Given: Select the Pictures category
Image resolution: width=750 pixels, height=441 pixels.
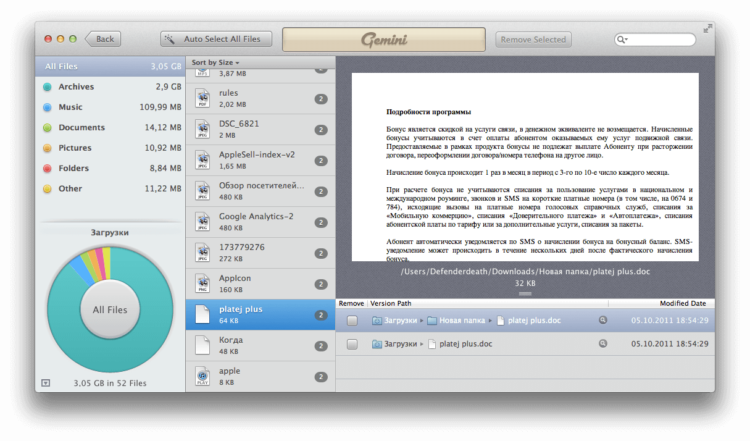Looking at the screenshot, I should 110,148.
